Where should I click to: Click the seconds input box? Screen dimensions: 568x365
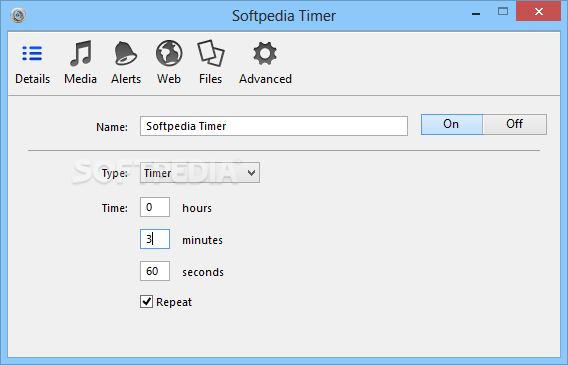tap(155, 271)
